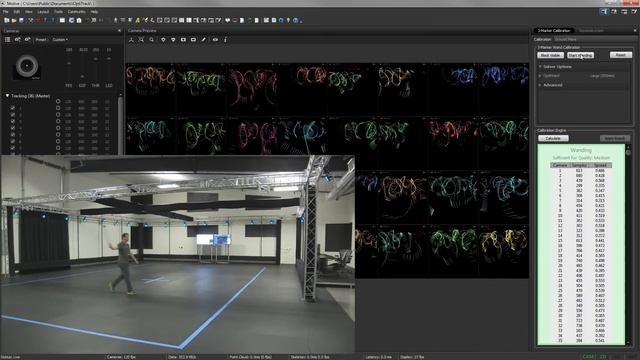Click the second layout icon at top right
Screen dimensions: 640x360
(x=614, y=12)
